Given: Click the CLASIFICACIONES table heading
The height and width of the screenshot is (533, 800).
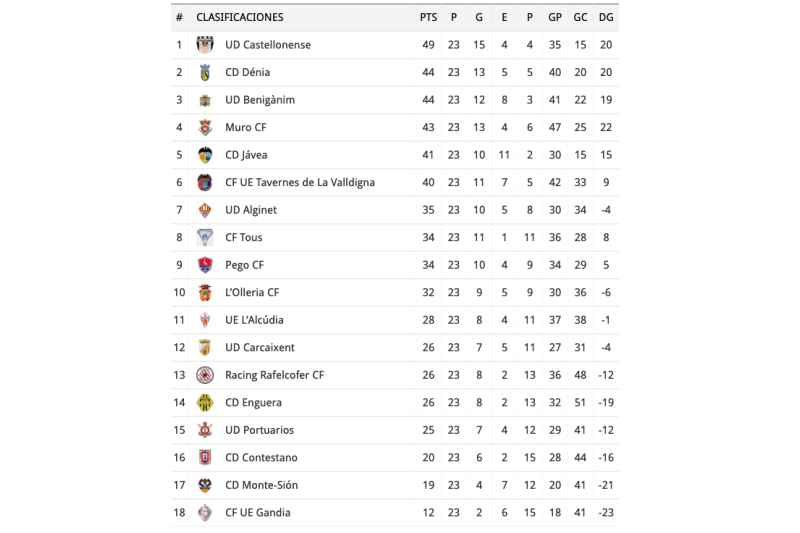Looking at the screenshot, I should click(240, 17).
